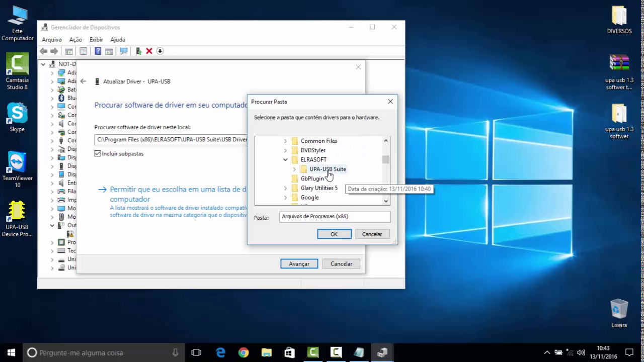
Task: Select the UPA-USB Suite folder name
Action: (x=328, y=169)
